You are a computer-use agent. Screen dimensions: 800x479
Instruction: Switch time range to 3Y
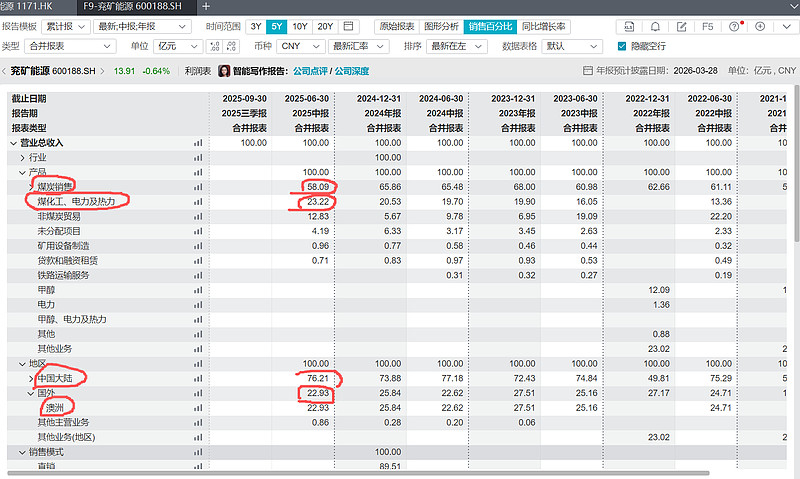[256, 26]
